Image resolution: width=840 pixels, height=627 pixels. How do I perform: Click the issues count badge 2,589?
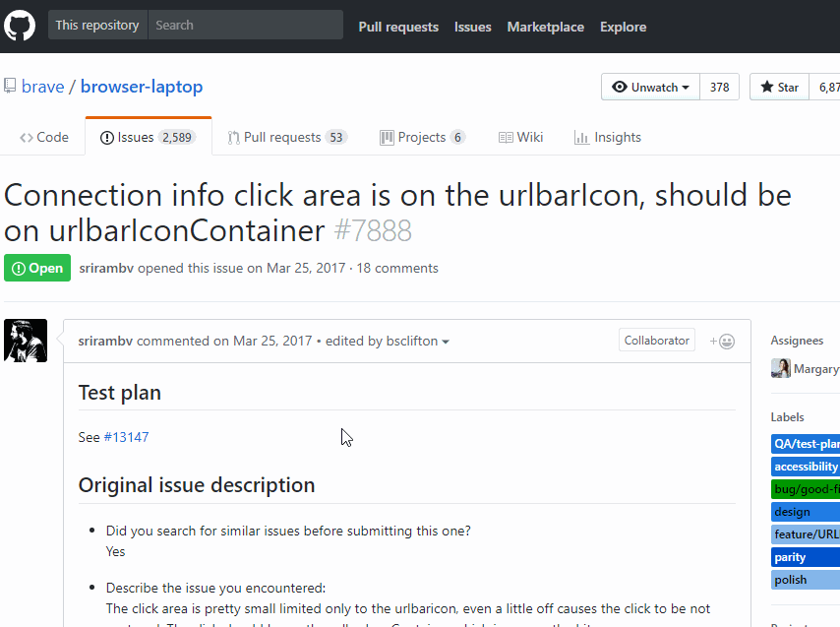[x=177, y=138]
